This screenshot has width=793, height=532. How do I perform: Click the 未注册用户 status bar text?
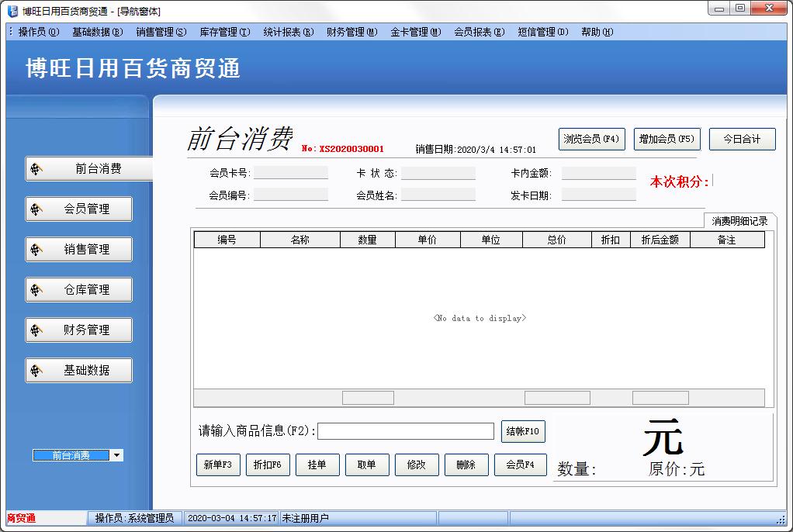point(306,518)
